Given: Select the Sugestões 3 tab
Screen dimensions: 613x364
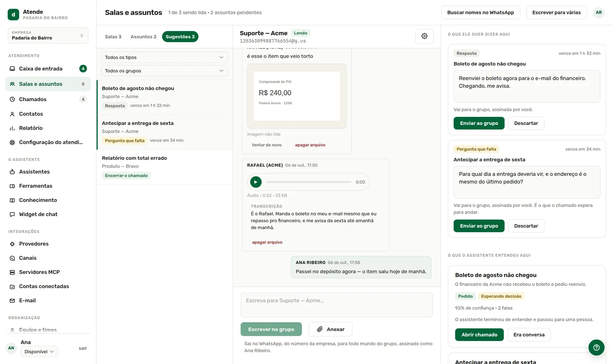Looking at the screenshot, I should (180, 37).
